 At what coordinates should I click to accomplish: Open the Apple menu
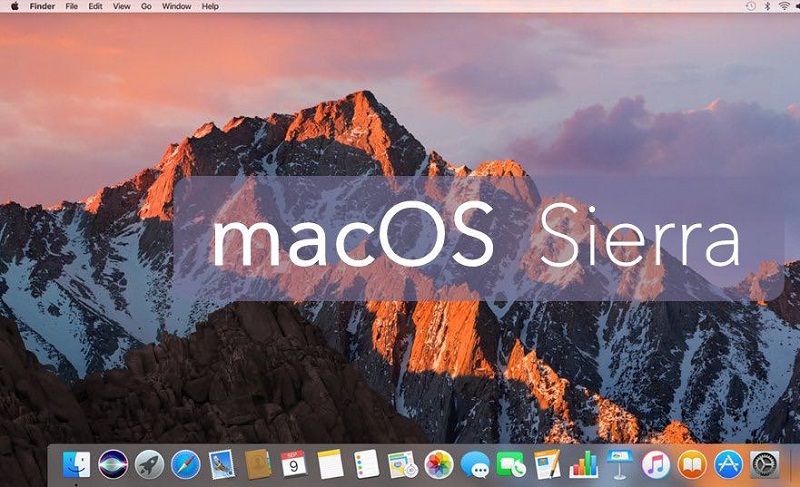(14, 6)
